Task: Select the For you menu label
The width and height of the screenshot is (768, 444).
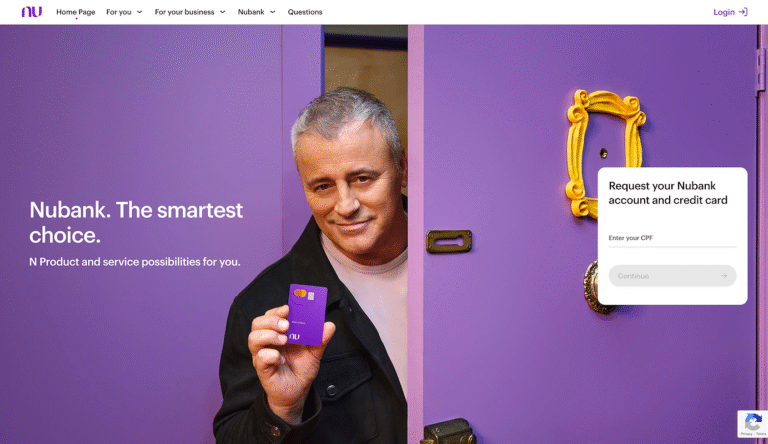Action: coord(119,12)
